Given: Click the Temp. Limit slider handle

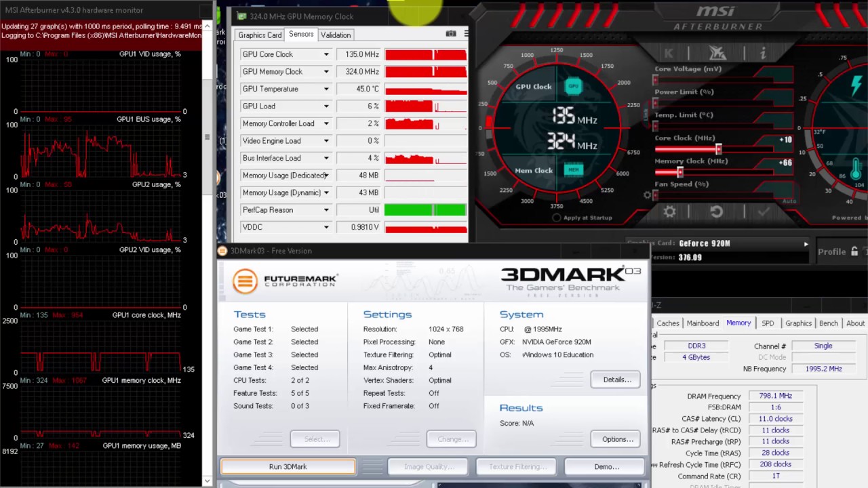Looking at the screenshot, I should coord(656,126).
